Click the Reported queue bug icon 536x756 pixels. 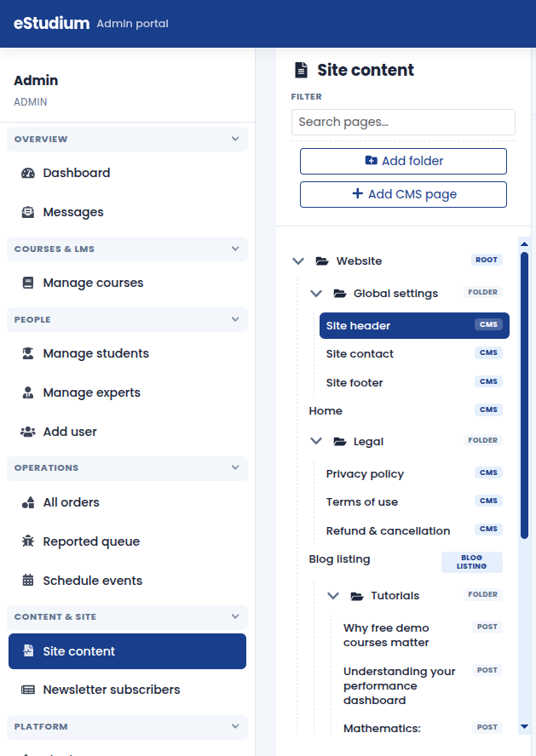[x=28, y=541]
